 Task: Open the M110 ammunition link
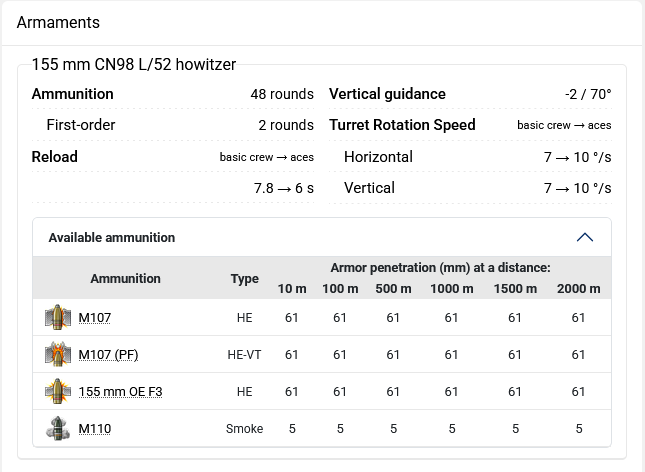tap(95, 429)
